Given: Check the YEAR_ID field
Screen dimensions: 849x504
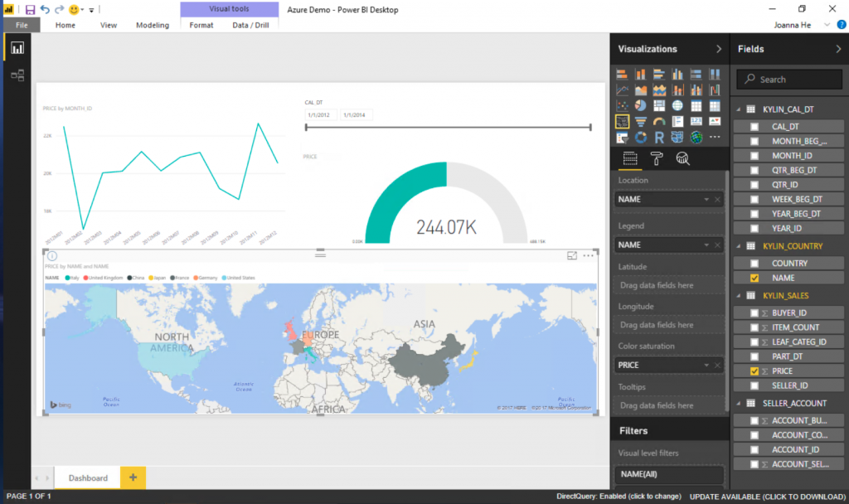Looking at the screenshot, I should (x=754, y=229).
